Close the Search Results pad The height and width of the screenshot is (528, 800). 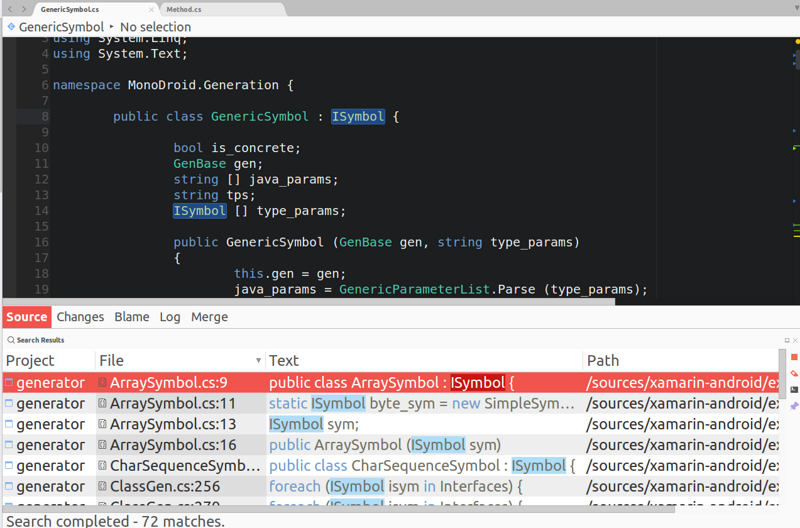coord(795,340)
